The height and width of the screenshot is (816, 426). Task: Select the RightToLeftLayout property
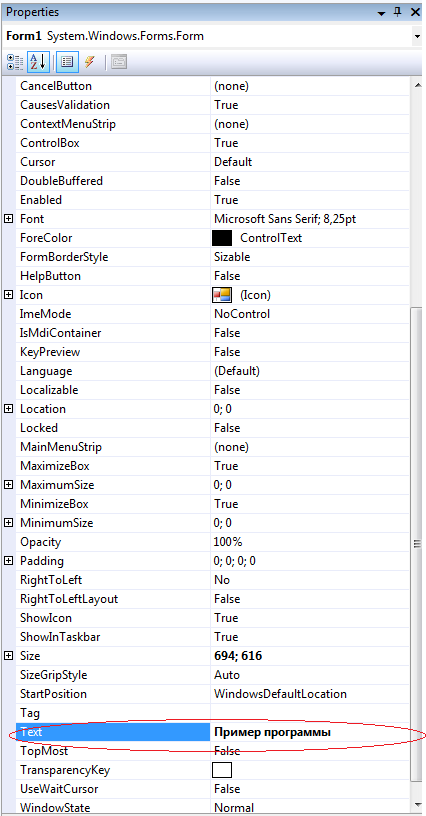click(69, 599)
